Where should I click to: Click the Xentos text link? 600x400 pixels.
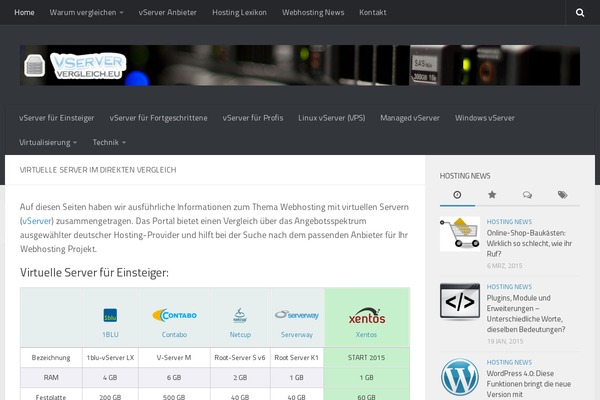pos(366,335)
